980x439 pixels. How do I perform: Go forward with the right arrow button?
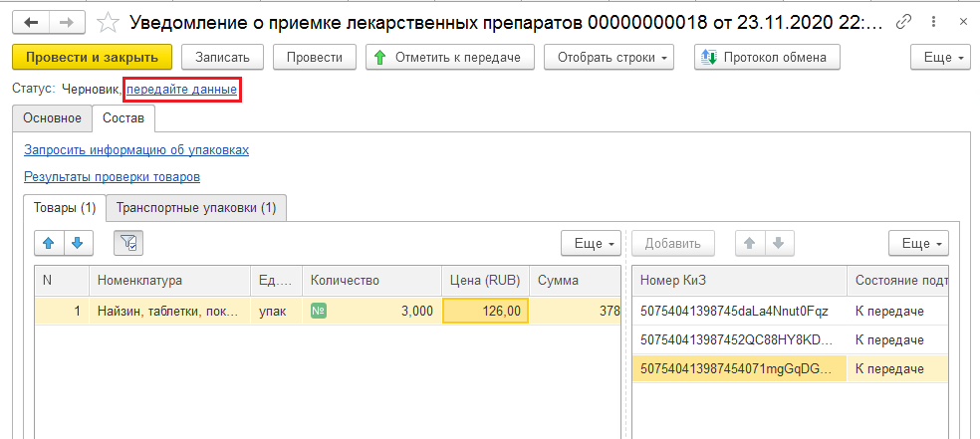67,23
